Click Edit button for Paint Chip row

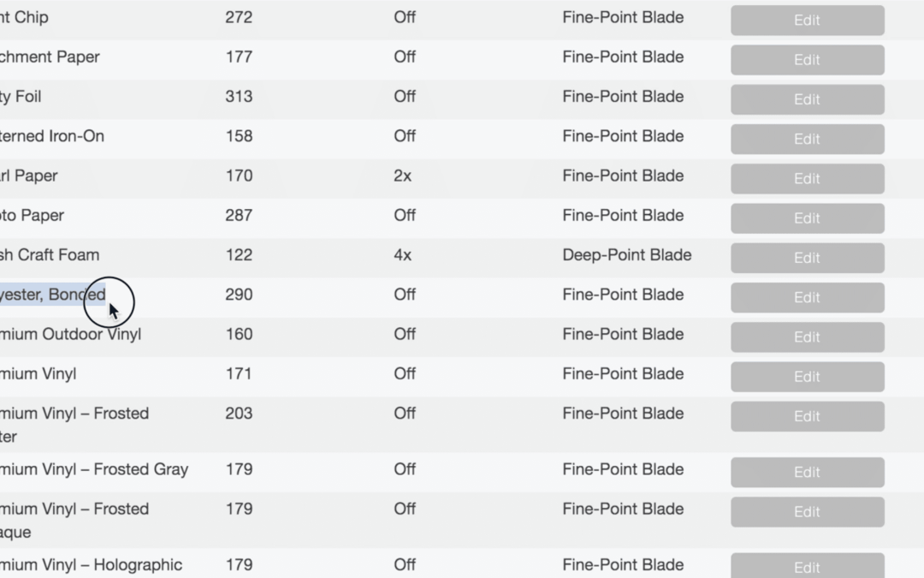(x=807, y=21)
